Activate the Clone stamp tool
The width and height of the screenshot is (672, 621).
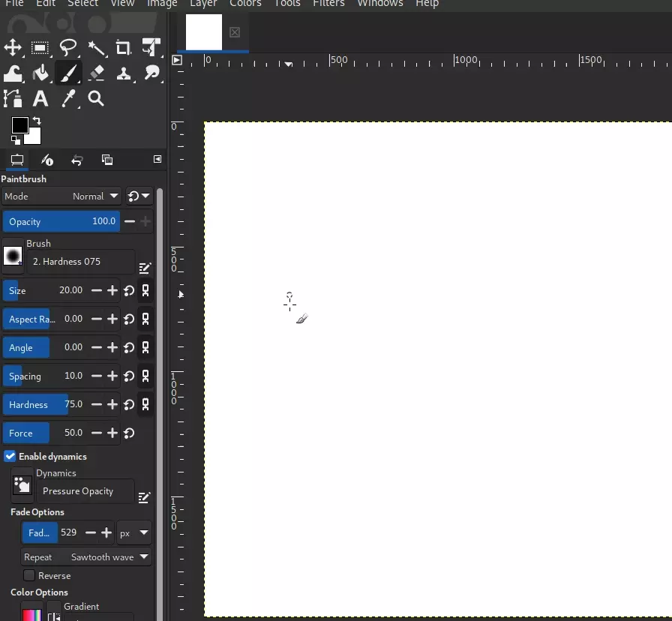[x=124, y=73]
